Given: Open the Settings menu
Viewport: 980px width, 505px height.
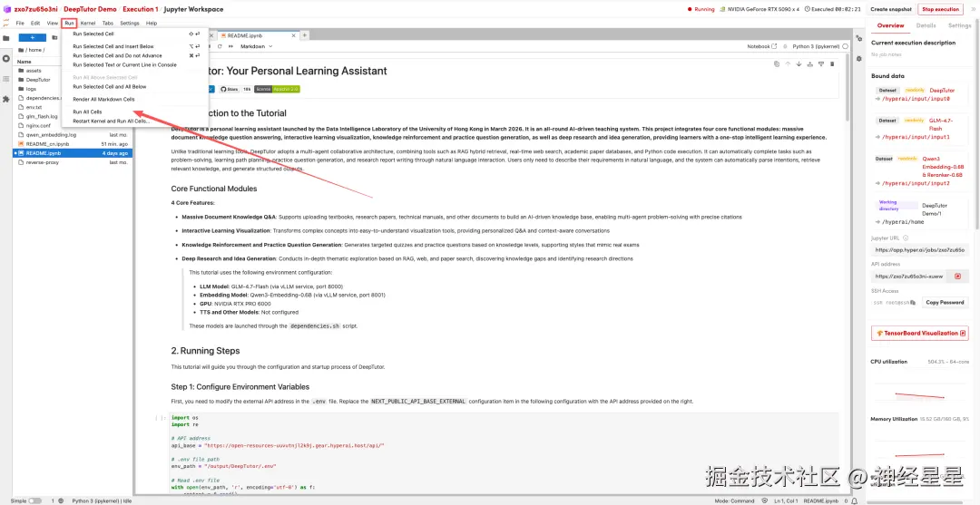Looking at the screenshot, I should click(130, 23).
